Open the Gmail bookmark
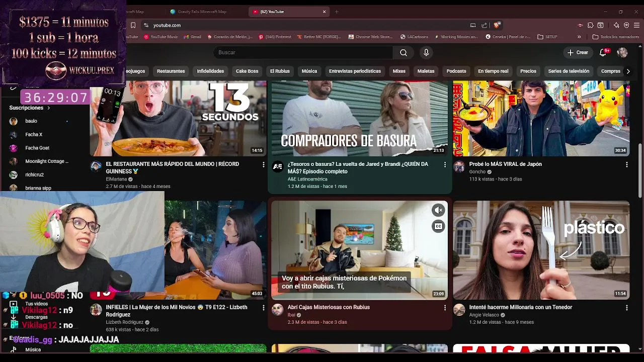This screenshot has width=644, height=362. (192, 37)
